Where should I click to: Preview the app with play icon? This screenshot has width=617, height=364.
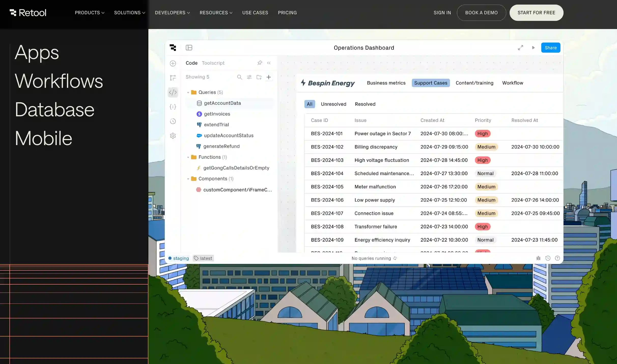click(533, 48)
